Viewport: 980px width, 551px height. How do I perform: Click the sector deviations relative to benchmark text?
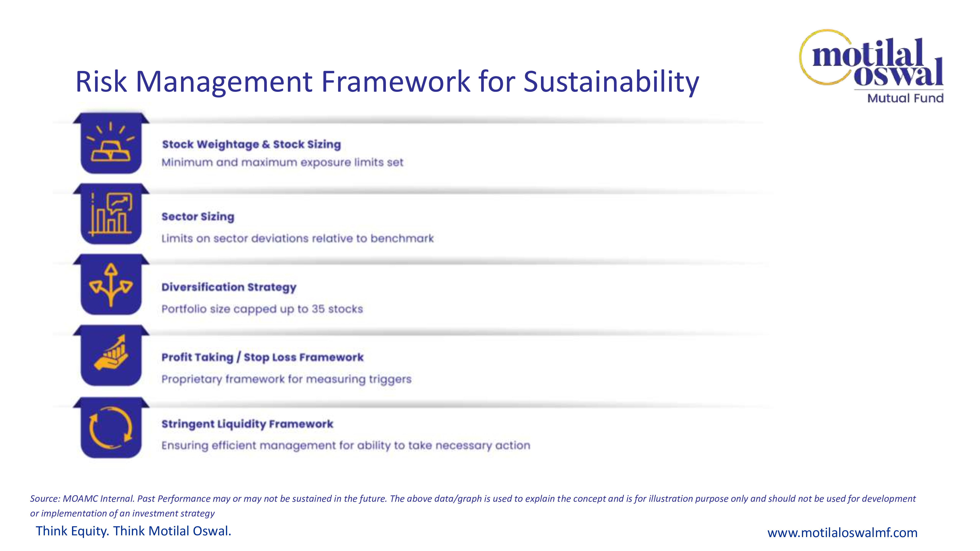click(x=297, y=239)
